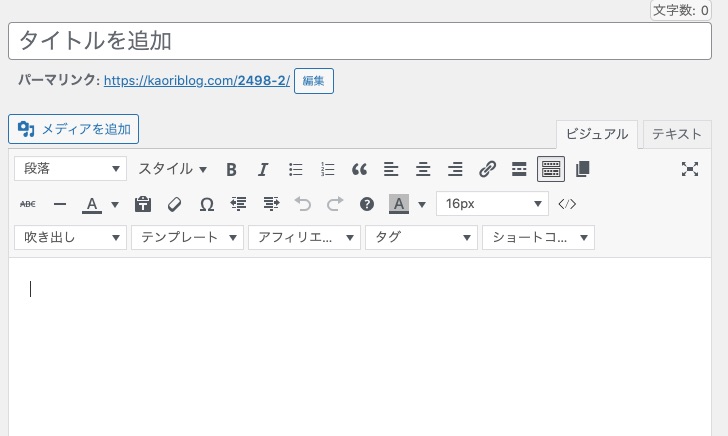
Task: Apply blockquote formatting
Action: click(359, 169)
